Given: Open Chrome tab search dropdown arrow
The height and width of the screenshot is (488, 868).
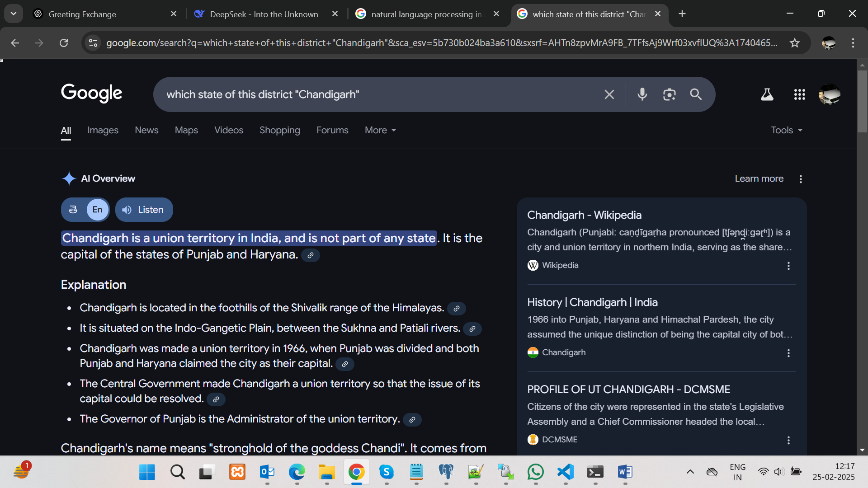Looking at the screenshot, I should [x=14, y=14].
